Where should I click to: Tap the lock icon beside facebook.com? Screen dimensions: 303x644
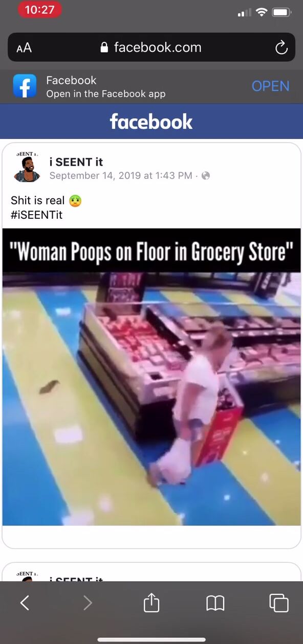point(104,48)
